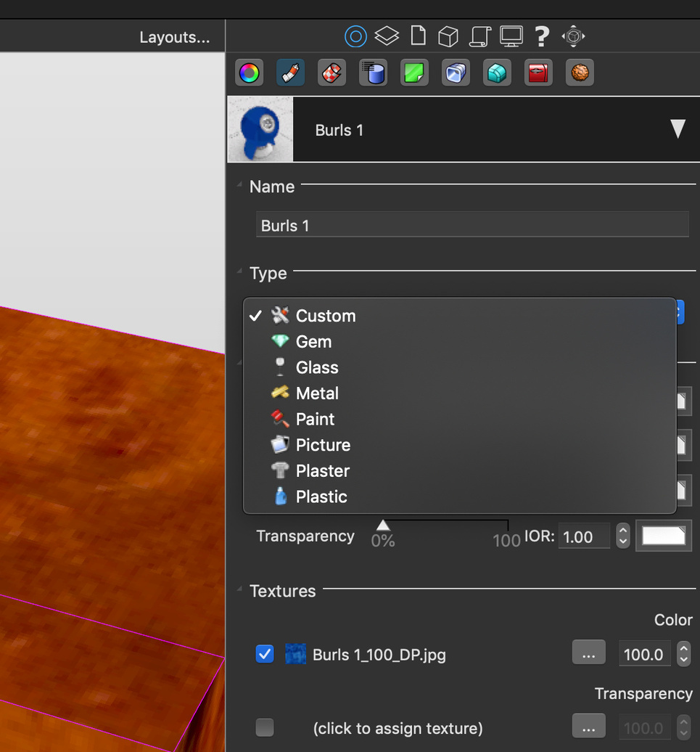
Task: Click the Name field containing Burls 1
Action: (472, 224)
